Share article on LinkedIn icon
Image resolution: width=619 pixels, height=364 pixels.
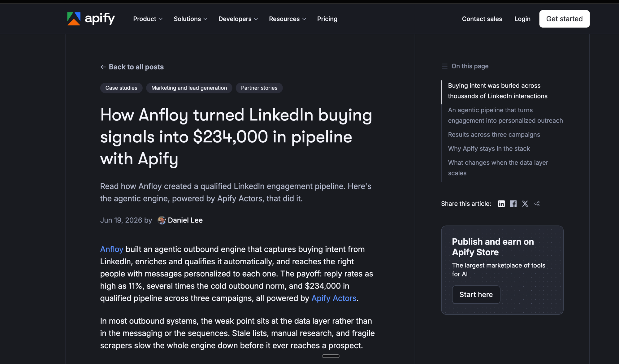click(x=501, y=204)
